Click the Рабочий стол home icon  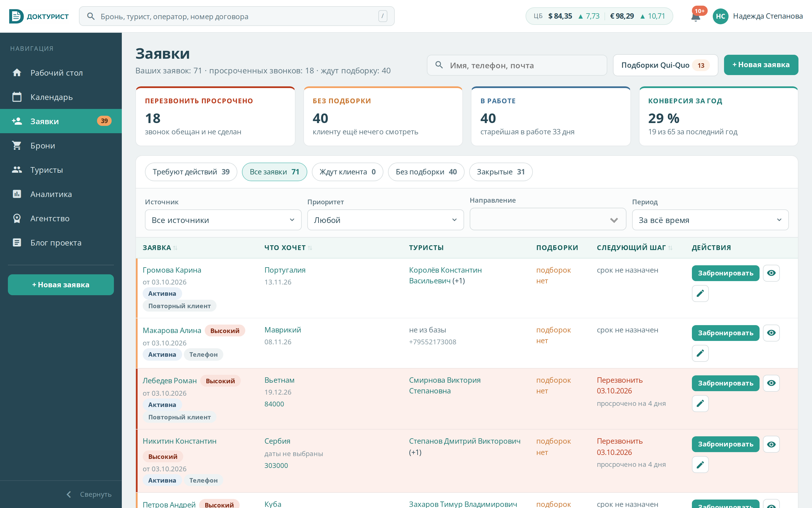click(17, 73)
